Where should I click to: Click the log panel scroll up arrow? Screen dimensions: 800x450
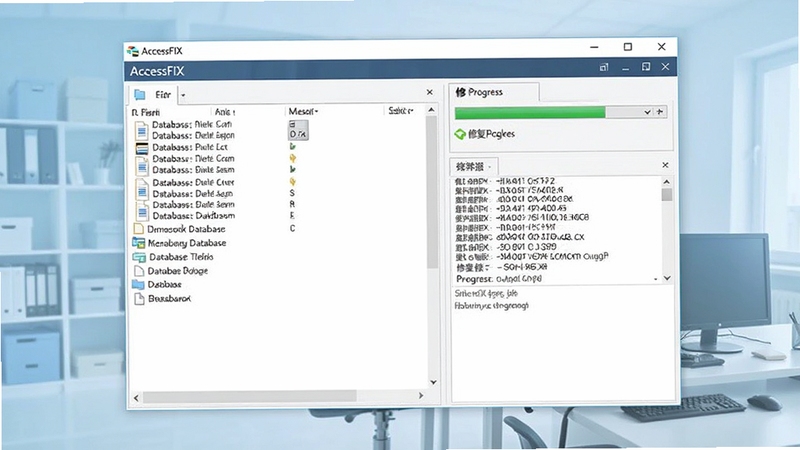point(666,182)
